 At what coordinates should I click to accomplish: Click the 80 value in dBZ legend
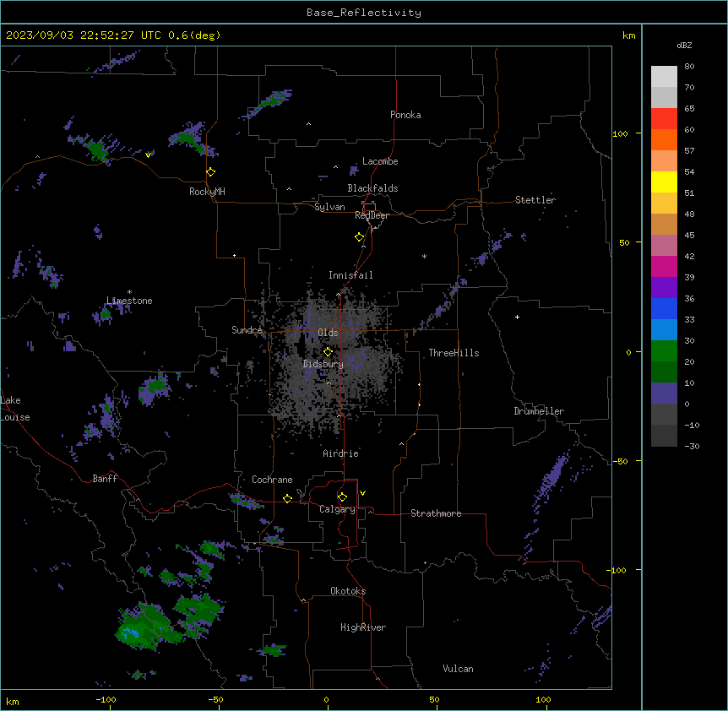689,67
